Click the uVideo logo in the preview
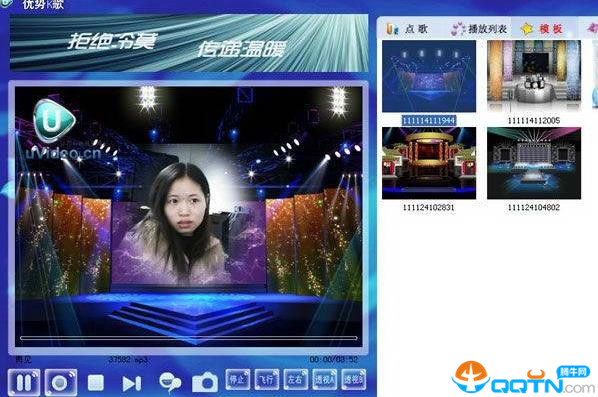 tap(55, 121)
